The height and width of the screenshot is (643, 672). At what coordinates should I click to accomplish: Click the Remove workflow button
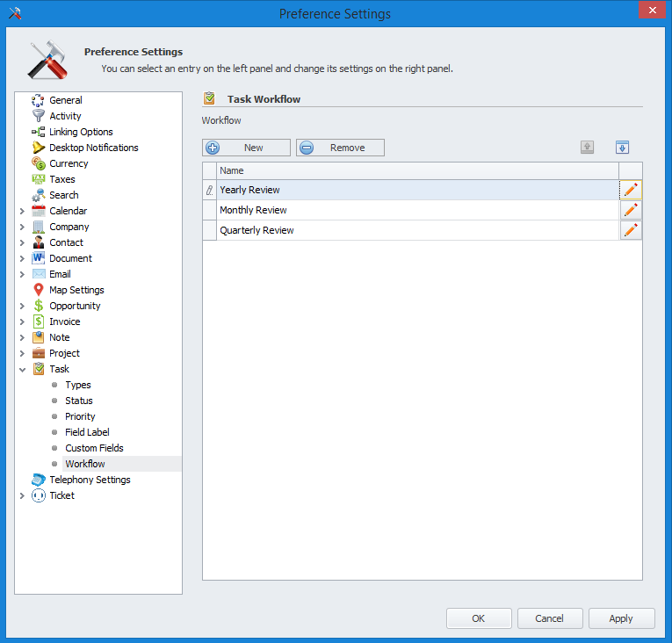(340, 148)
